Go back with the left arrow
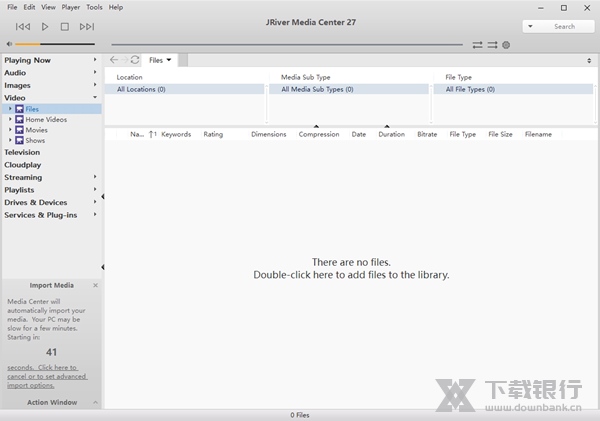The image size is (600, 421). tap(115, 60)
